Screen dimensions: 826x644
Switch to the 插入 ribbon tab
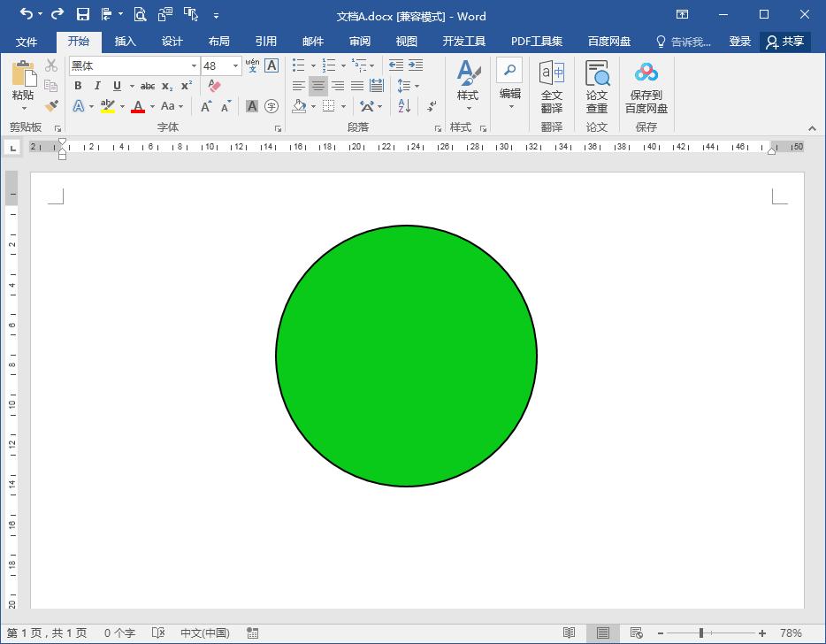tap(126, 42)
